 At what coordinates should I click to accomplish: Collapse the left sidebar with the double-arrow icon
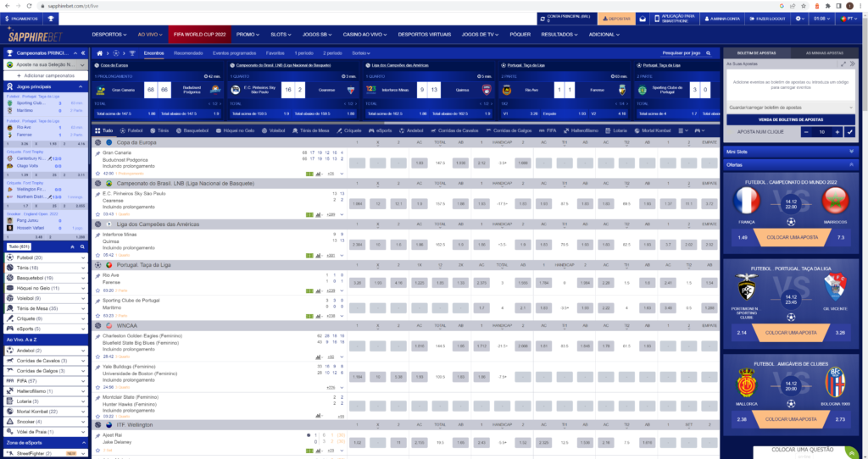[83, 53]
